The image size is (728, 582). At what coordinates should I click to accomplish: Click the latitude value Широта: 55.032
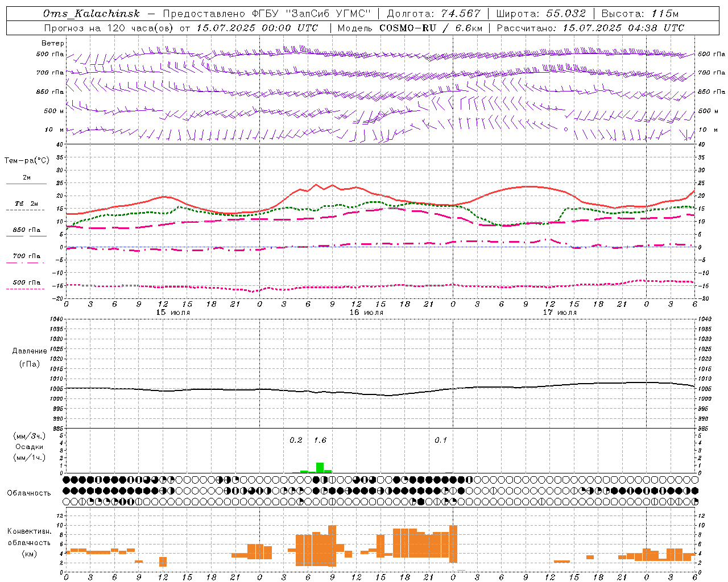[x=541, y=14]
